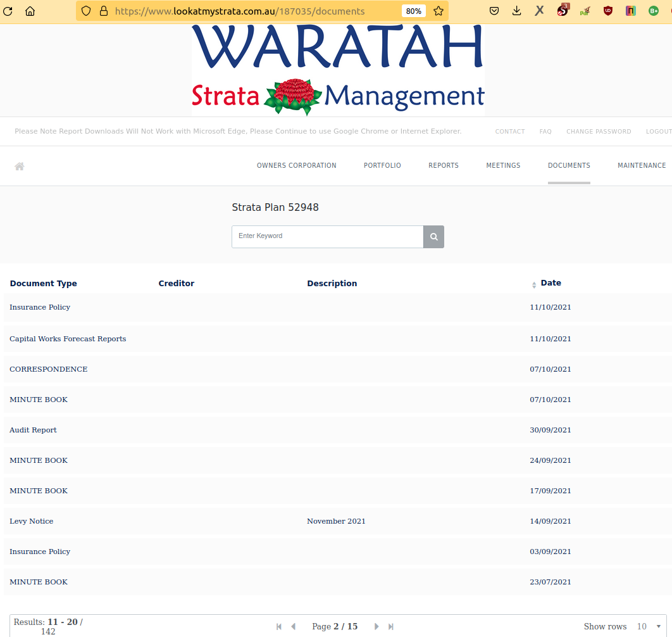Go to the previous results page
The width and height of the screenshot is (672, 637).
(293, 626)
